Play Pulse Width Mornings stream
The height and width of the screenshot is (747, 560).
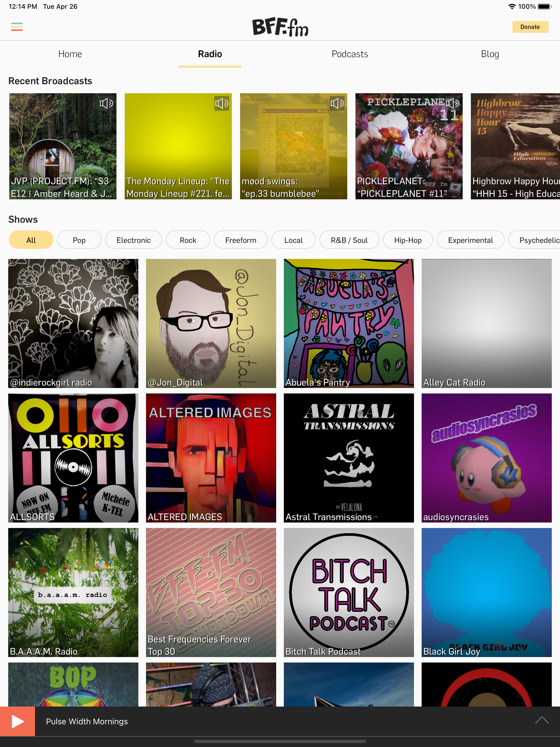point(17,721)
